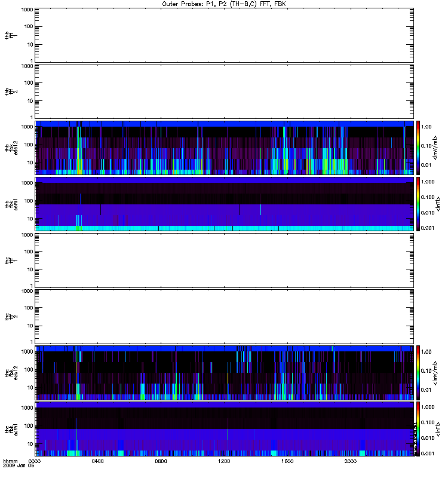Viewport: 448px width, 478px height.
Task: Click the thb scm1 color bar
Action: click(418, 204)
